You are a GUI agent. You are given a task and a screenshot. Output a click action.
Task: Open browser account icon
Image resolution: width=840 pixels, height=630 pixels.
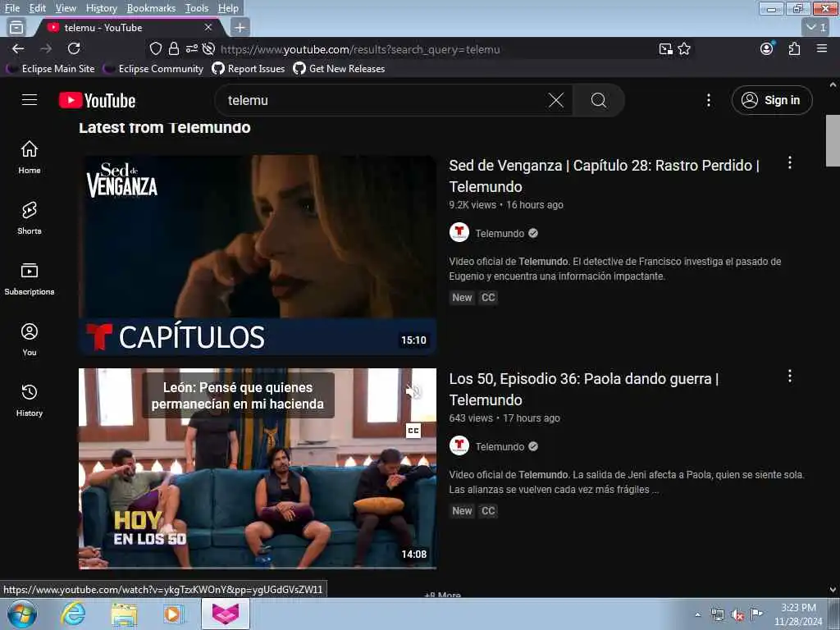click(767, 48)
